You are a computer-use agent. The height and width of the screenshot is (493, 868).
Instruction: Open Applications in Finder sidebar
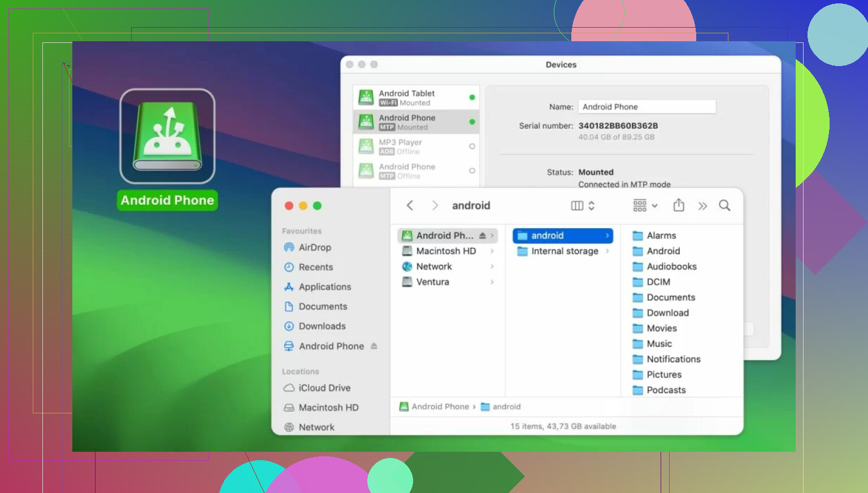(318, 287)
